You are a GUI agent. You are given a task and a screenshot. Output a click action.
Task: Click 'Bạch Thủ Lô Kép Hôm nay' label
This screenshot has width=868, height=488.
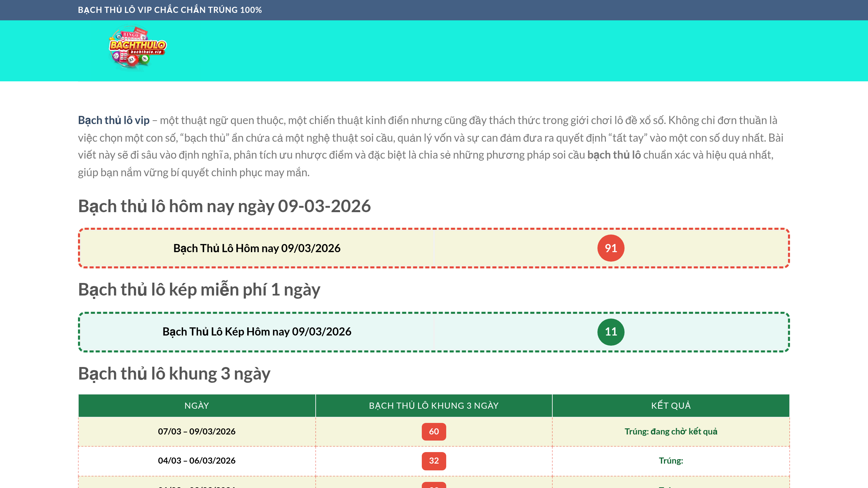pos(257,331)
